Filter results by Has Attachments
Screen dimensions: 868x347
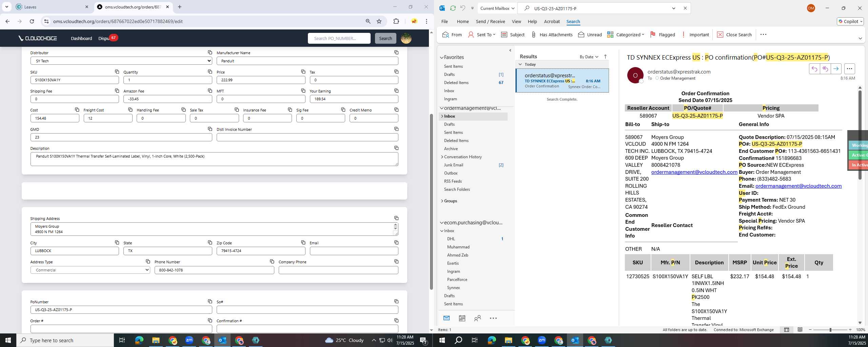[552, 35]
